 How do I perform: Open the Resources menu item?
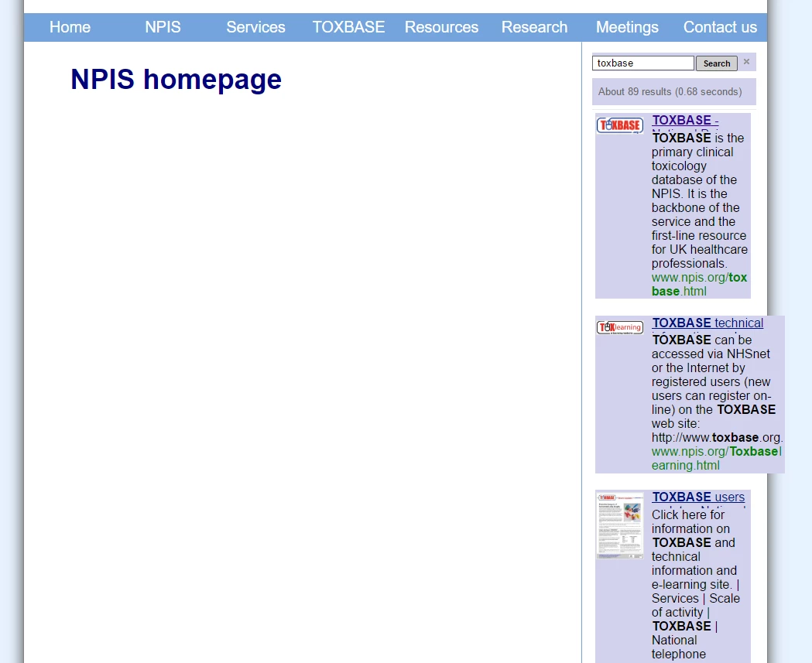441,27
